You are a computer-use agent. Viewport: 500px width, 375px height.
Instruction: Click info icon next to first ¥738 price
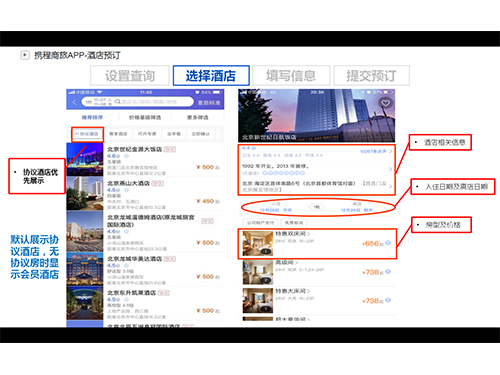pyautogui.click(x=388, y=272)
